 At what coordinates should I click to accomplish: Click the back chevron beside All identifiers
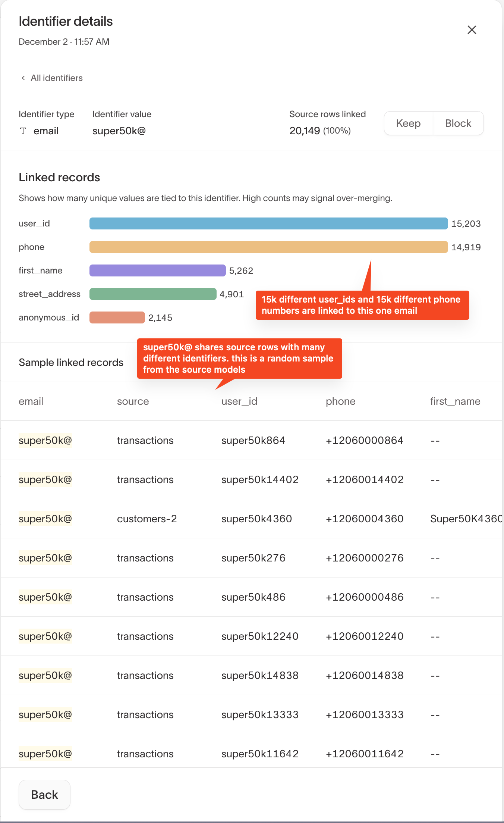[x=23, y=78]
